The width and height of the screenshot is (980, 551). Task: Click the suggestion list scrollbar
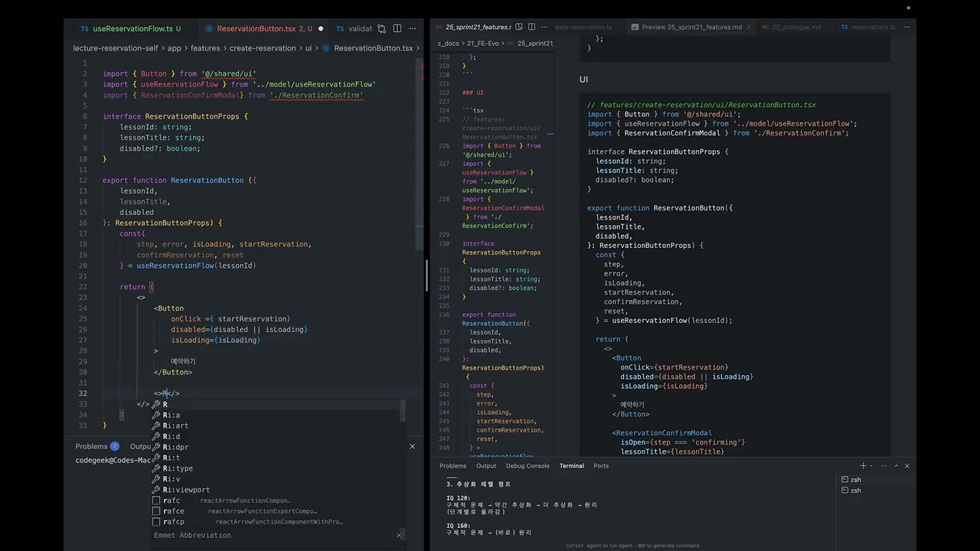403,410
